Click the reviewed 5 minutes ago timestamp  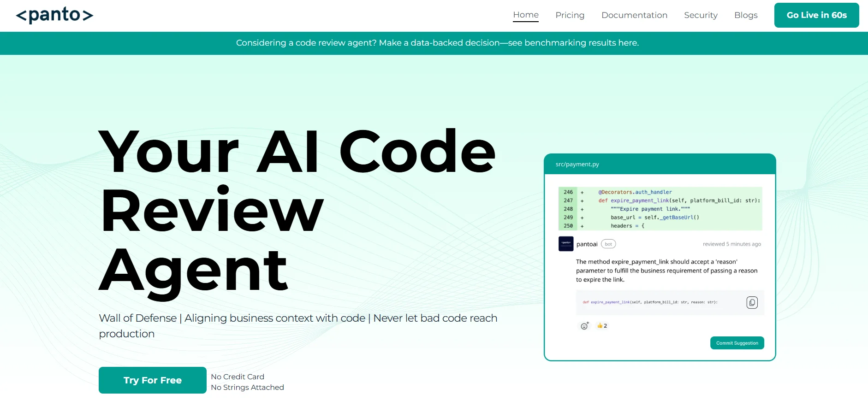pyautogui.click(x=731, y=244)
